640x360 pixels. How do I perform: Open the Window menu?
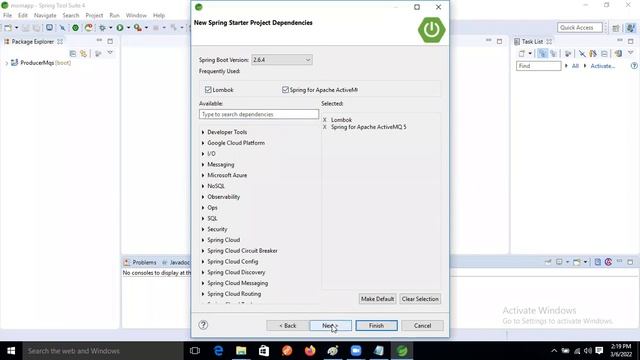136,16
